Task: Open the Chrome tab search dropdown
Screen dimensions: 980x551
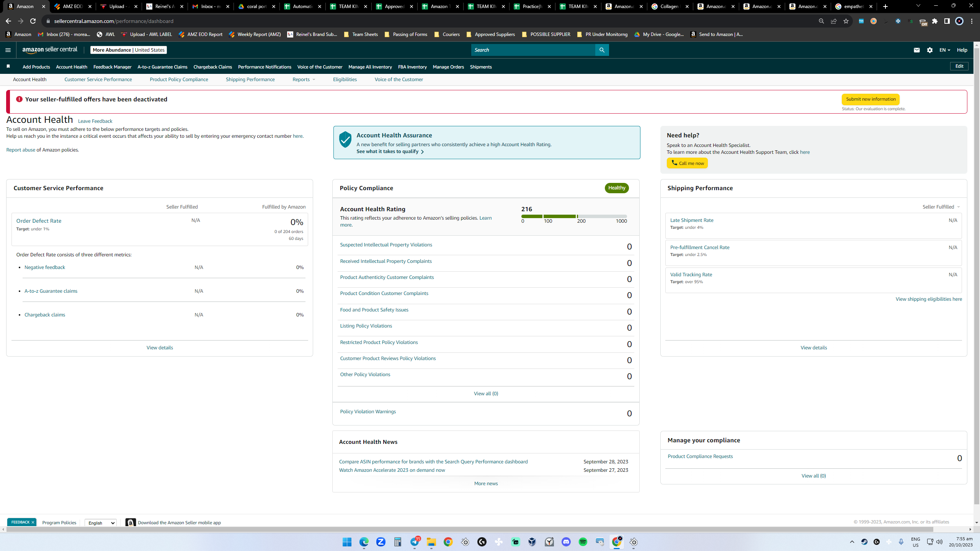Action: click(x=918, y=6)
